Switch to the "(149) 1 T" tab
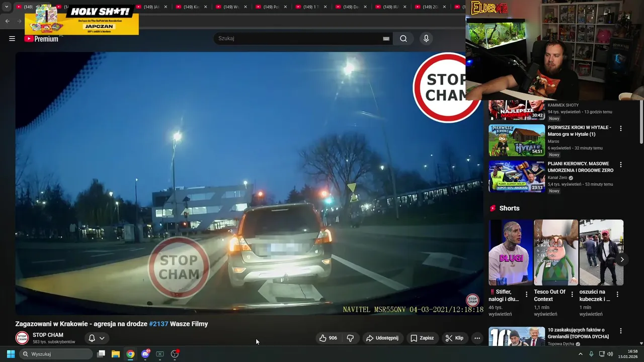The width and height of the screenshot is (644, 362). point(311,7)
